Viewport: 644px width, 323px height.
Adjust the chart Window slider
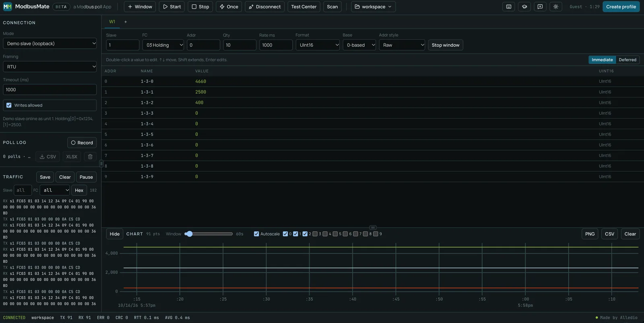tap(208, 234)
